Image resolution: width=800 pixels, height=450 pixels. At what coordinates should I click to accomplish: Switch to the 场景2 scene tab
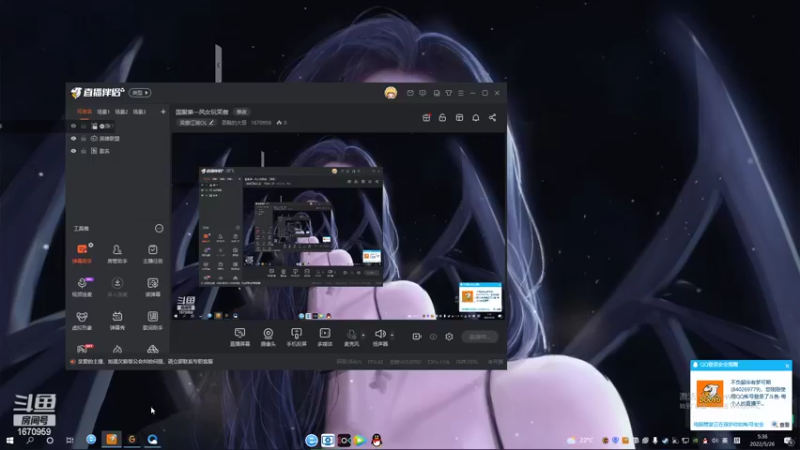121,112
